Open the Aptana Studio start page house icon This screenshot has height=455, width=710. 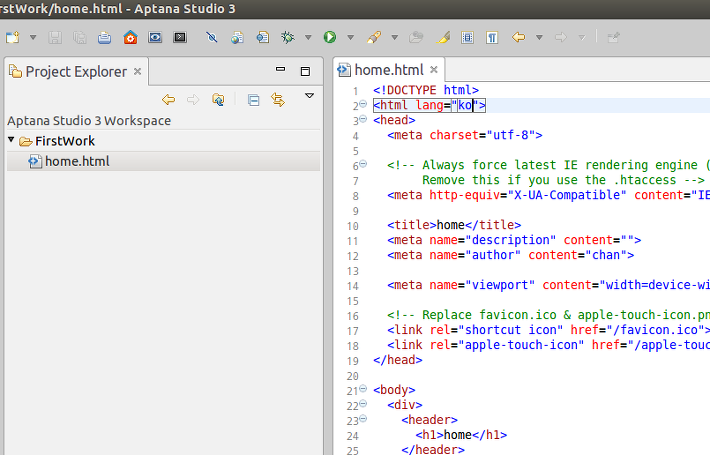[x=130, y=37]
